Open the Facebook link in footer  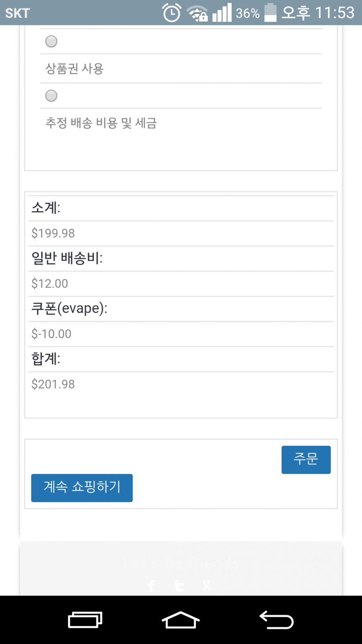[x=151, y=586]
